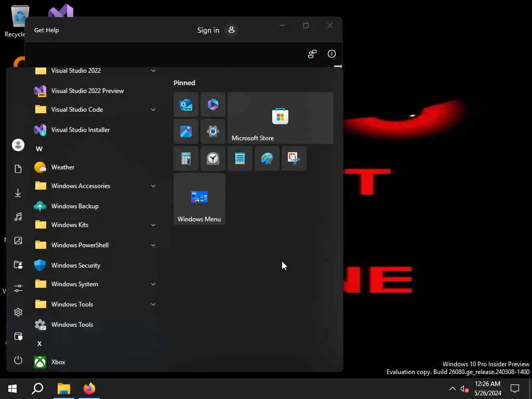Open Windows Backup app
532x399 pixels.
(96, 206)
